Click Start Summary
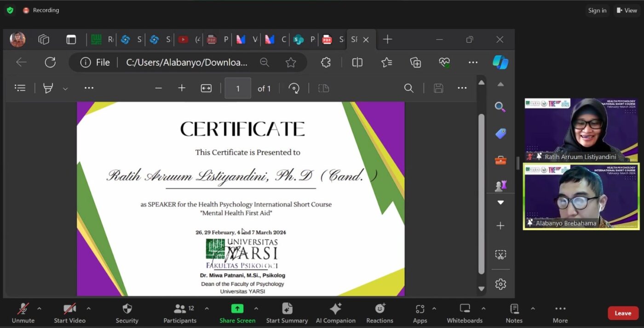644x328 pixels. (287, 313)
